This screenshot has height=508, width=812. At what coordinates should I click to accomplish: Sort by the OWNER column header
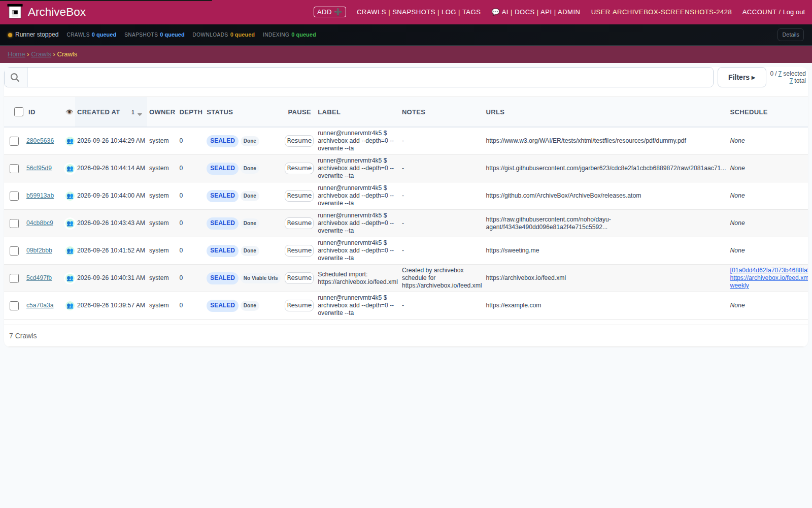[x=162, y=112]
